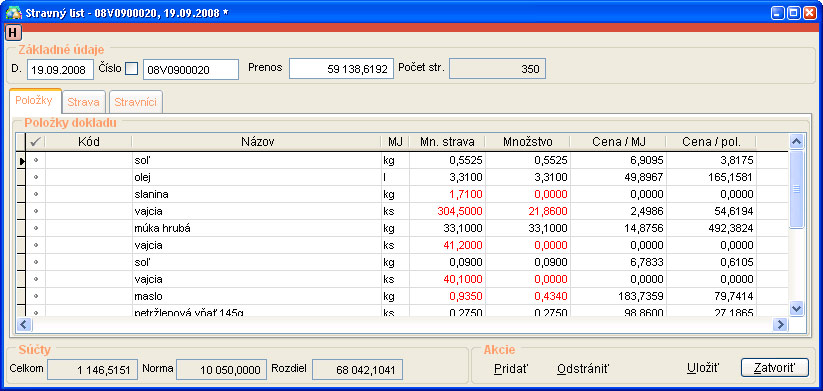
Task: Click the vertical scrollbar thumb of table
Action: pos(797,189)
